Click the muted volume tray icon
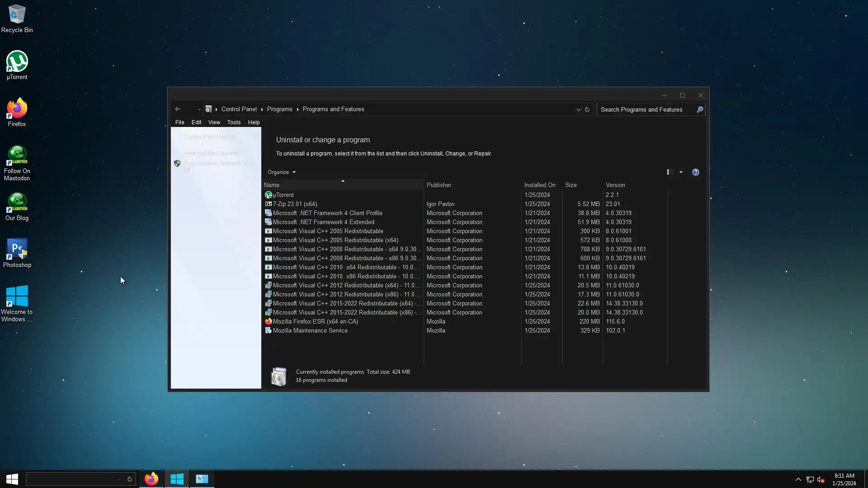Screen dimensions: 868x488 coord(821,479)
